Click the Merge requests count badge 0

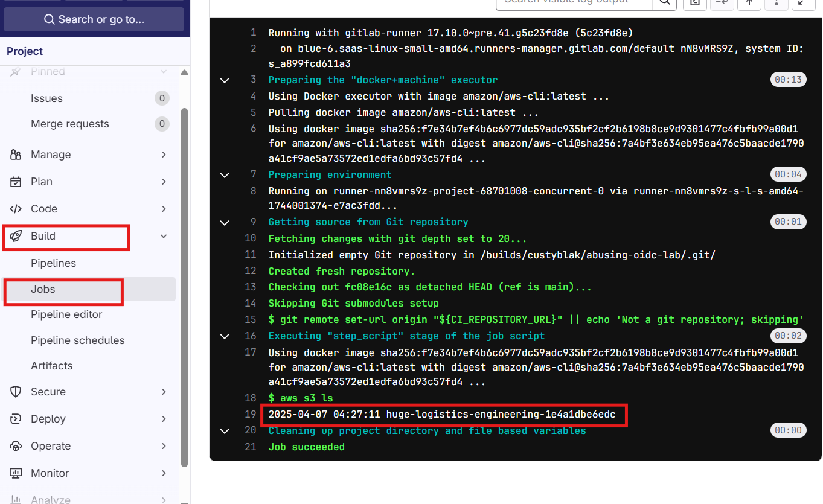click(x=161, y=124)
